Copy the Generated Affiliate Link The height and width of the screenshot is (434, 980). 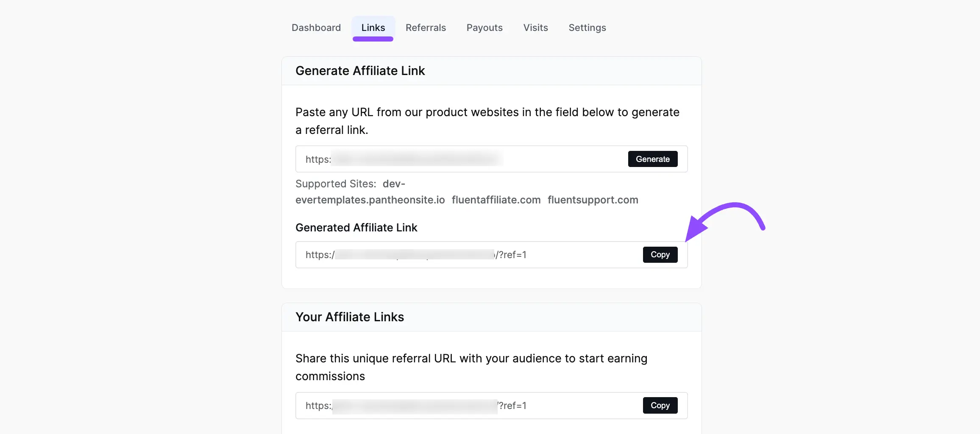[x=660, y=255]
